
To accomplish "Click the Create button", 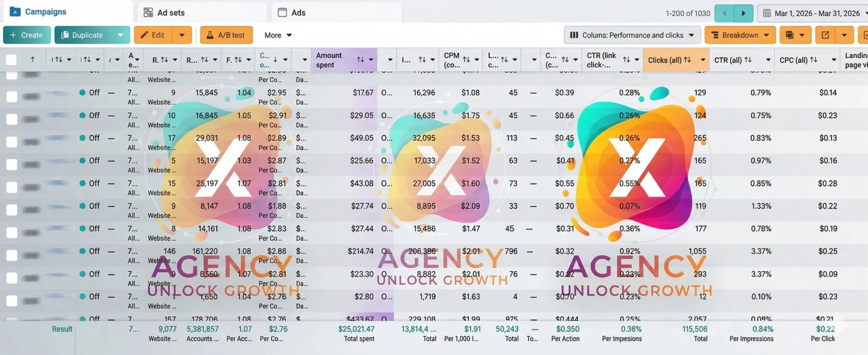I will click(x=27, y=35).
